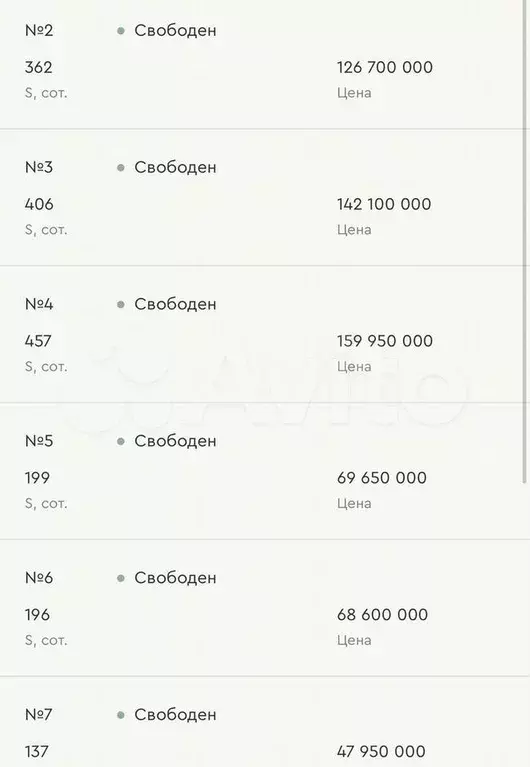Open plot №2 listing row
Screen dimensions: 530x767
(x=262, y=64)
